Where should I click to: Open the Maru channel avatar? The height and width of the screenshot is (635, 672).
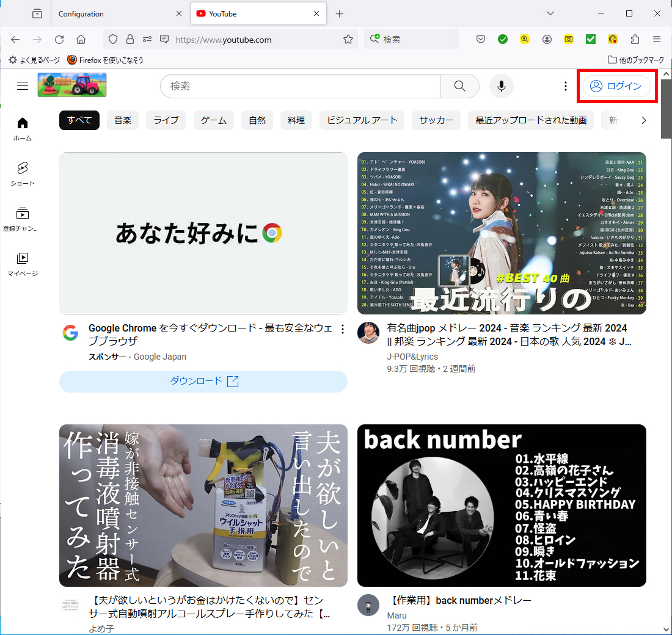pyautogui.click(x=368, y=605)
